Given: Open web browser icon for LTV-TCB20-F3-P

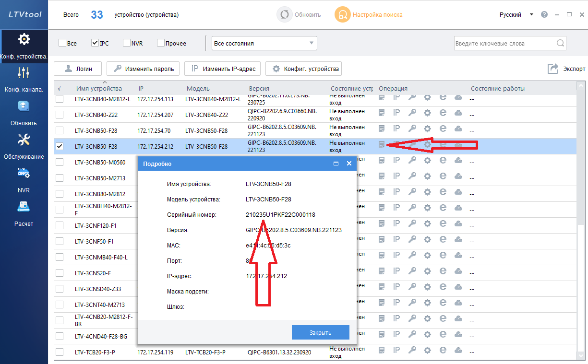Looking at the screenshot, I should (x=443, y=351).
